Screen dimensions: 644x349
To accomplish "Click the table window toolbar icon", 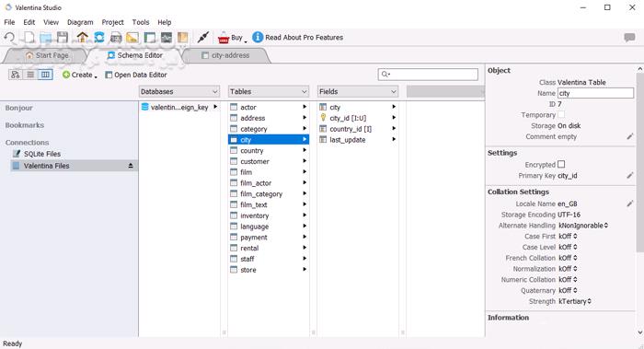I will point(149,38).
